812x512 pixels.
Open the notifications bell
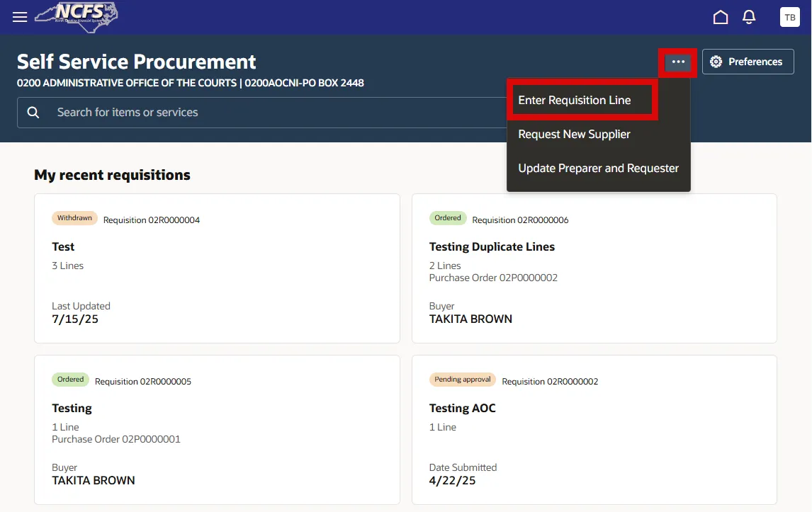pyautogui.click(x=749, y=17)
